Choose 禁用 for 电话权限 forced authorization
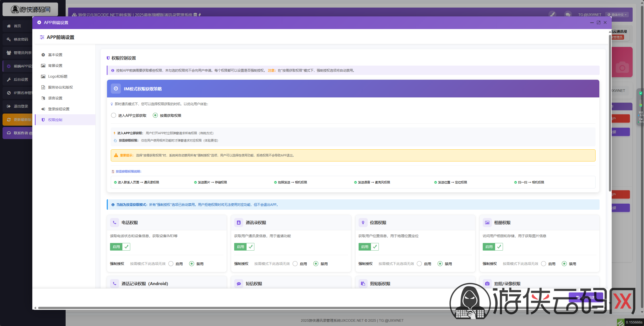Viewport: 644px width, 326px height. click(x=192, y=264)
